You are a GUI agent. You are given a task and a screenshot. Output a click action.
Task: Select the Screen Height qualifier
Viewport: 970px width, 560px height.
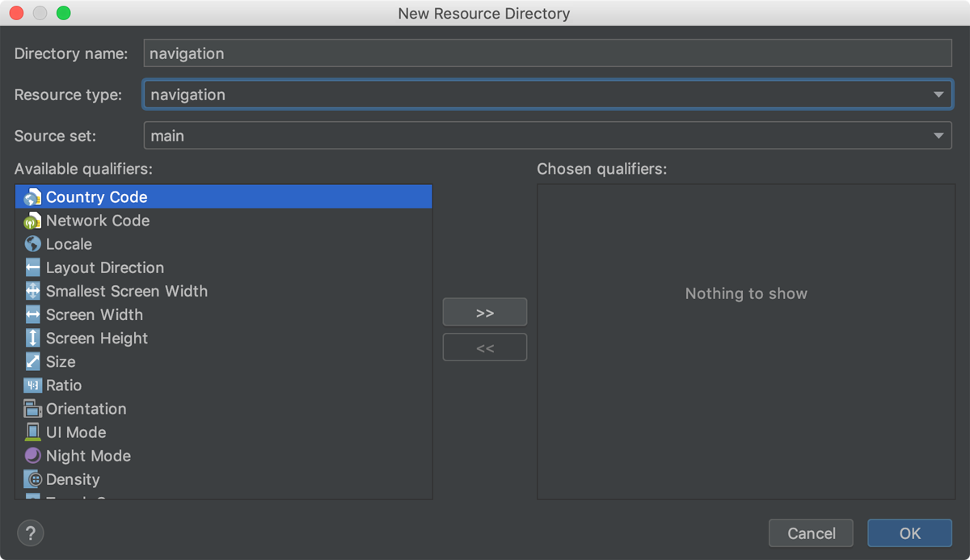click(224, 338)
